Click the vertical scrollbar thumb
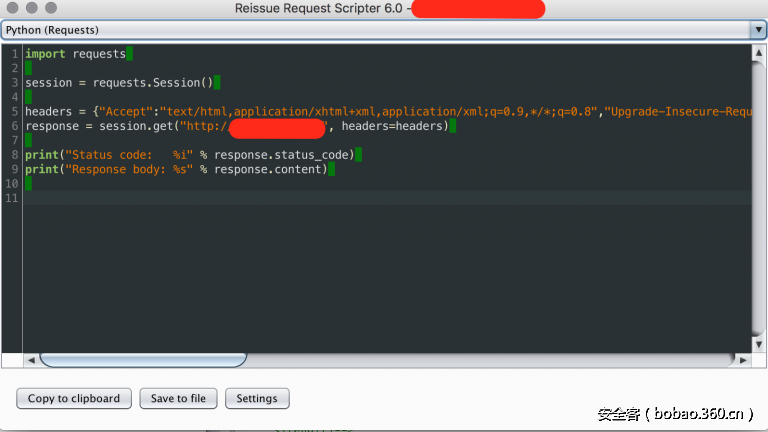The image size is (768, 432). 759,198
